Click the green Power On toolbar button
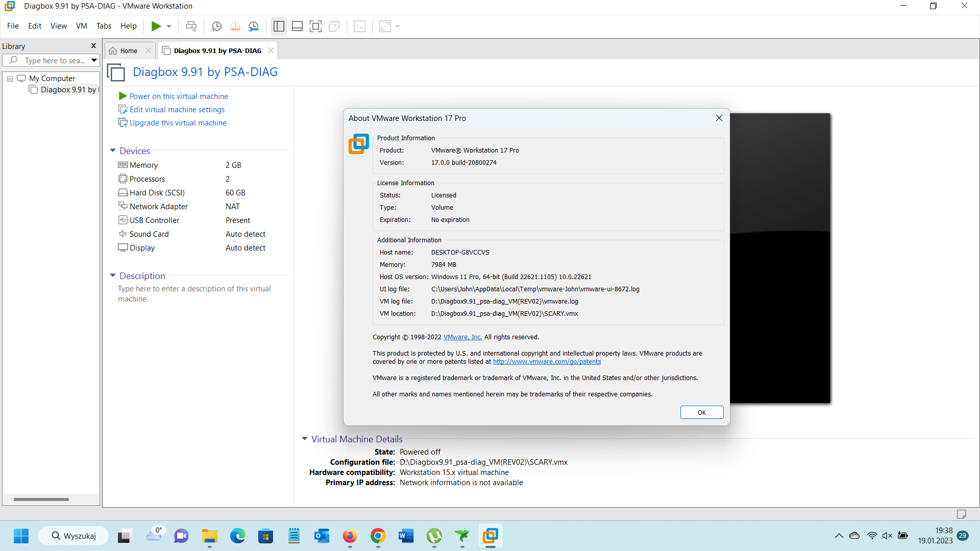 (156, 26)
